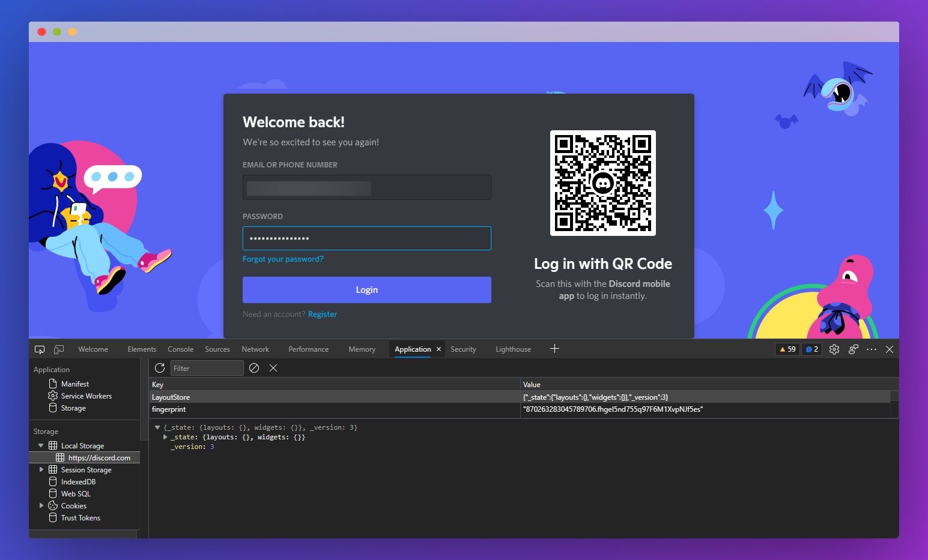The image size is (928, 560).
Task: Click the IndexedDB database icon
Action: 53,481
